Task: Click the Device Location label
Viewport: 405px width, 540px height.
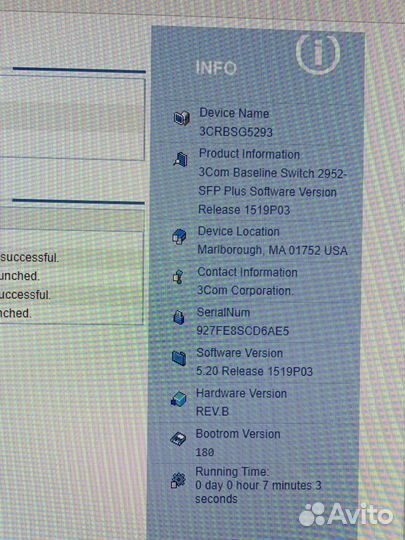Action: [238, 231]
